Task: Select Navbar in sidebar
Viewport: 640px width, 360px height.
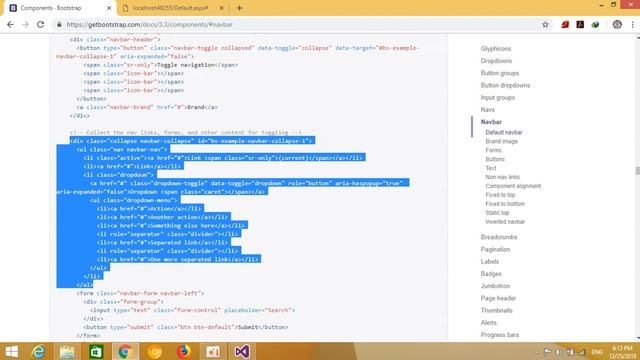Action: click(x=491, y=122)
